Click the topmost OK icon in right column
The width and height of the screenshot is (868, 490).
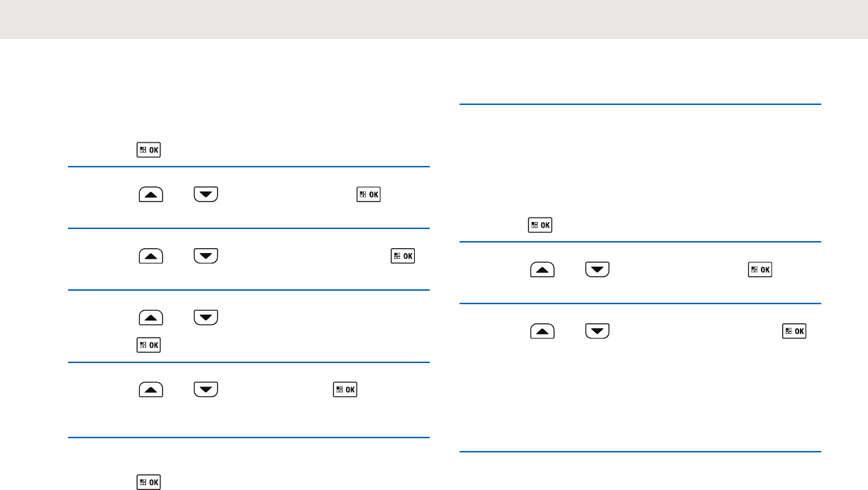[x=540, y=225]
